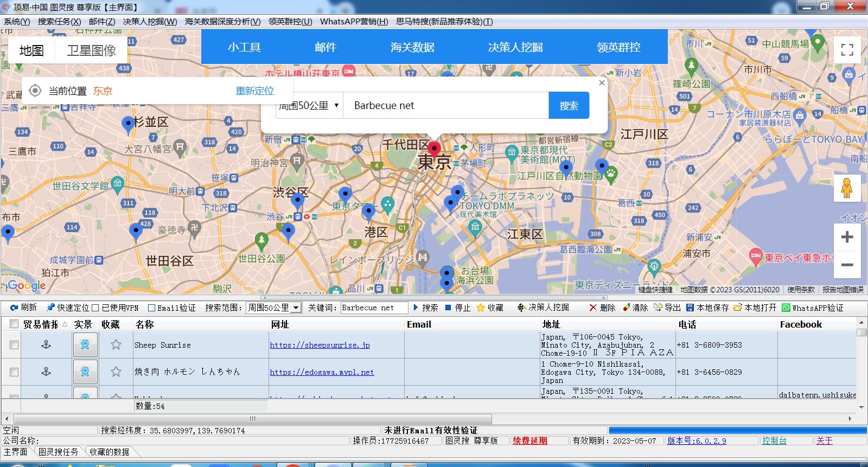868x467 pixels.
Task: Toggle the 已使用VPN checkbox
Action: (x=95, y=308)
